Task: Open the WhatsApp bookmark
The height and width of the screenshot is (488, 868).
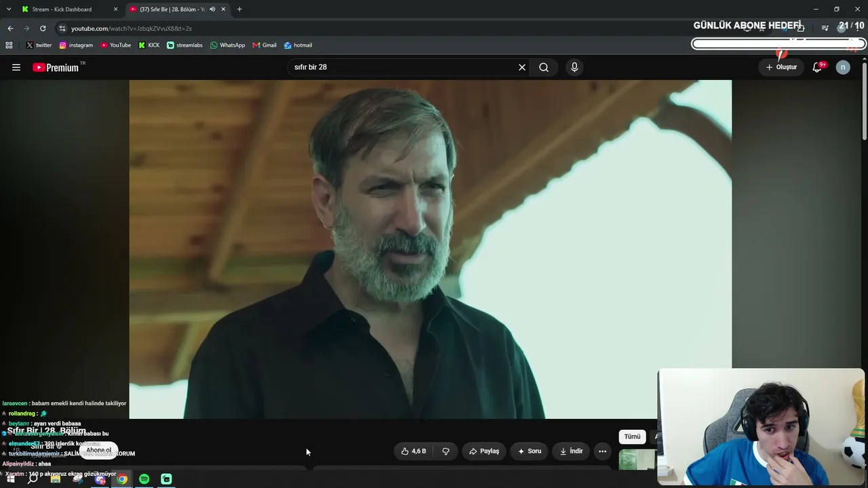Action: tap(227, 45)
